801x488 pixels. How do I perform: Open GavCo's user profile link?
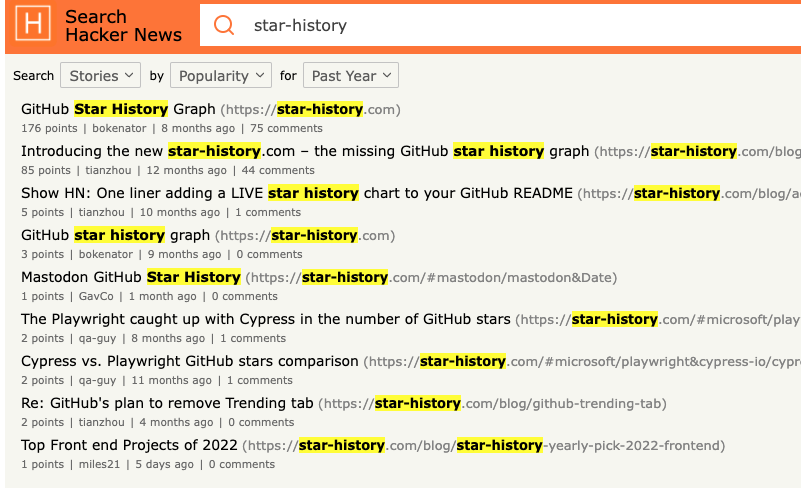tap(96, 296)
